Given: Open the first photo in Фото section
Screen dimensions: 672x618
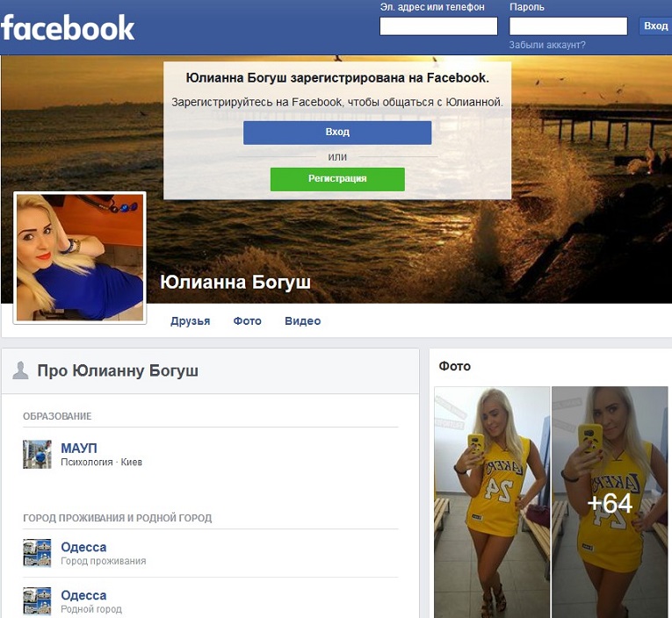Looking at the screenshot, I should pos(492,502).
